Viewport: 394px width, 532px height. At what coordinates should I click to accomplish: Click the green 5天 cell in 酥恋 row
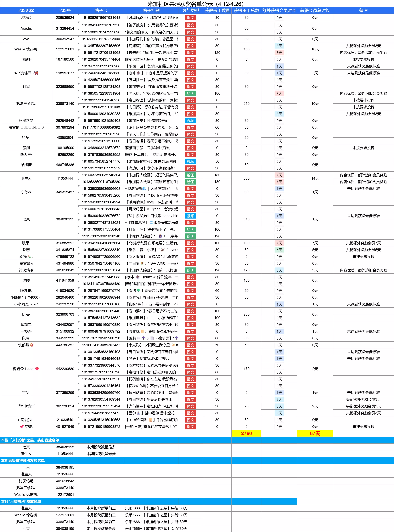click(x=279, y=250)
